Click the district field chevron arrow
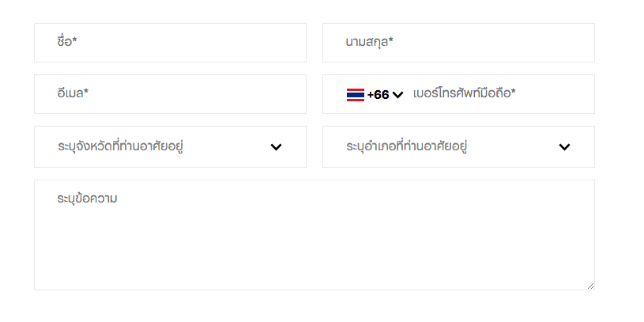The image size is (644, 322). coord(564,146)
